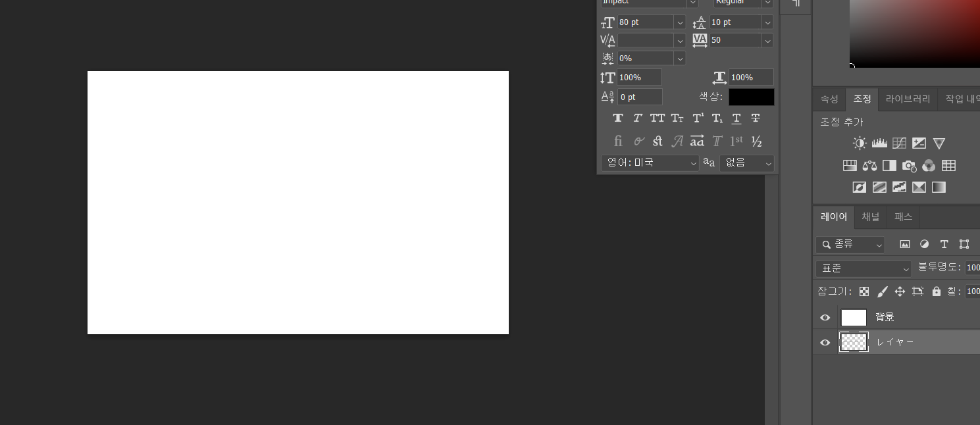Open layer filter type dropdown 종류
Image resolution: width=980 pixels, height=425 pixels.
[x=850, y=245]
